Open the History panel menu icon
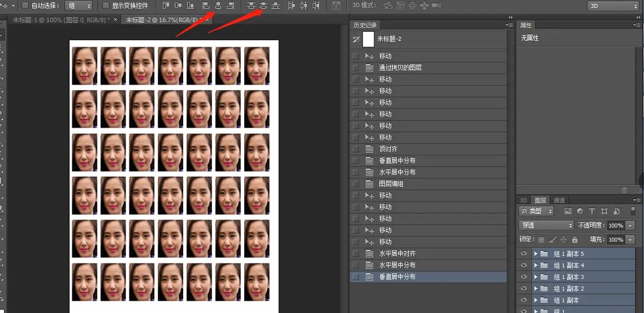 tap(509, 25)
